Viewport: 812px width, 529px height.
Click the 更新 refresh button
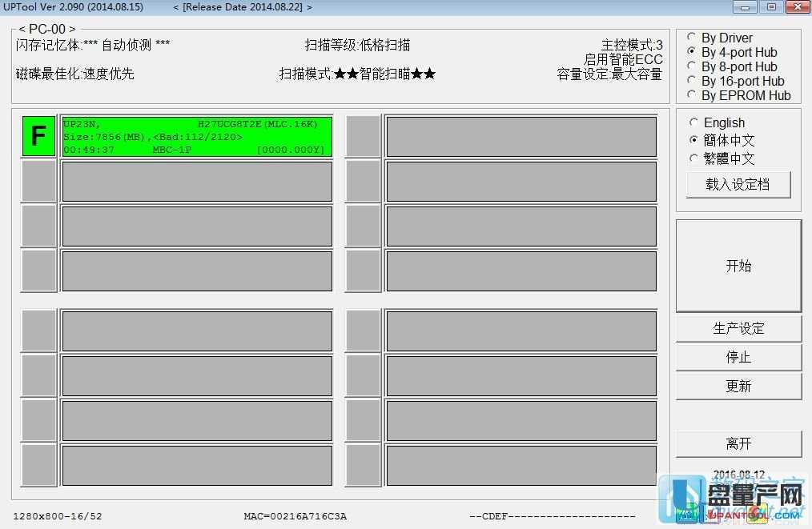click(x=738, y=386)
